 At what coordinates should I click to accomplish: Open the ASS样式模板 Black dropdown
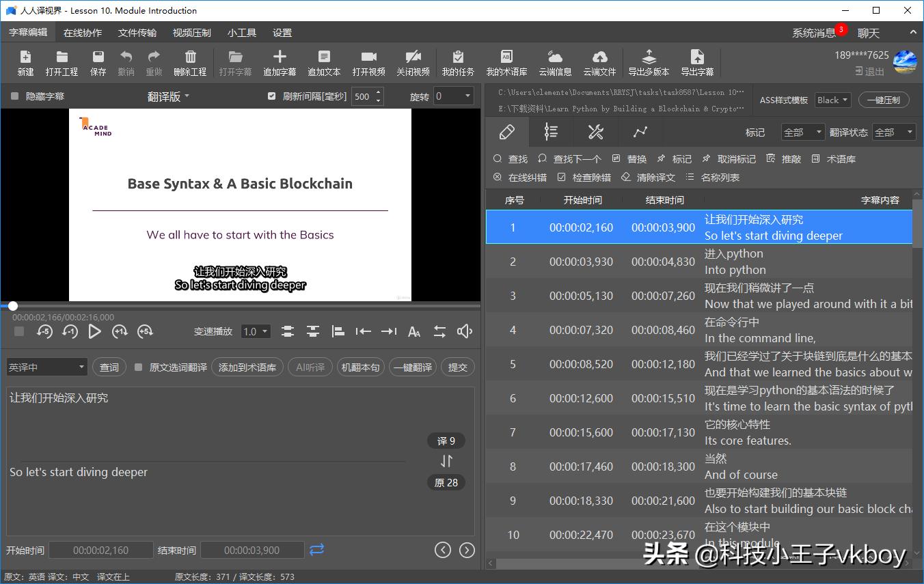tap(832, 100)
